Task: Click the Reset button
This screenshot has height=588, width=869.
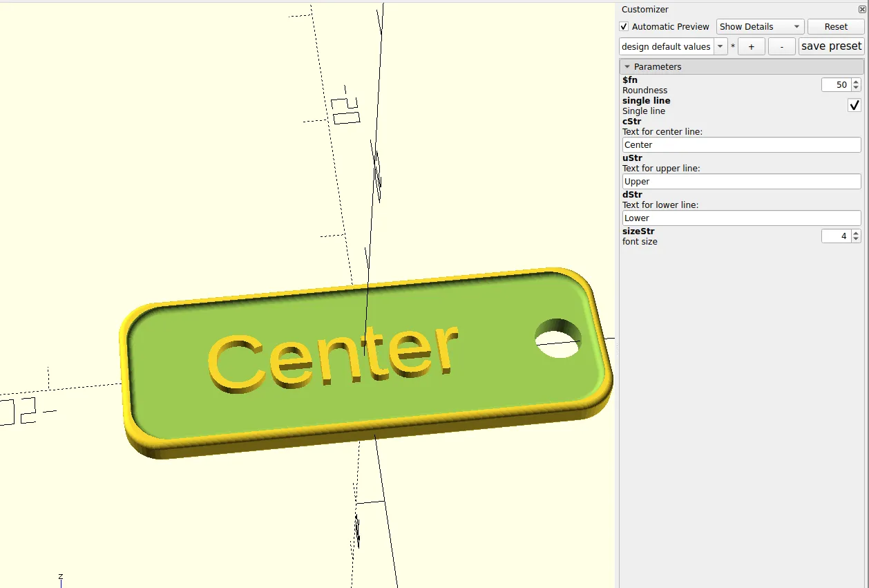Action: pyautogui.click(x=836, y=27)
